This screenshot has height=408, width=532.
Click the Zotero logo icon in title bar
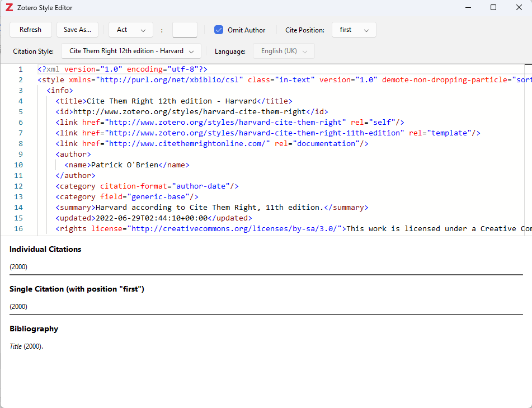pos(9,7)
